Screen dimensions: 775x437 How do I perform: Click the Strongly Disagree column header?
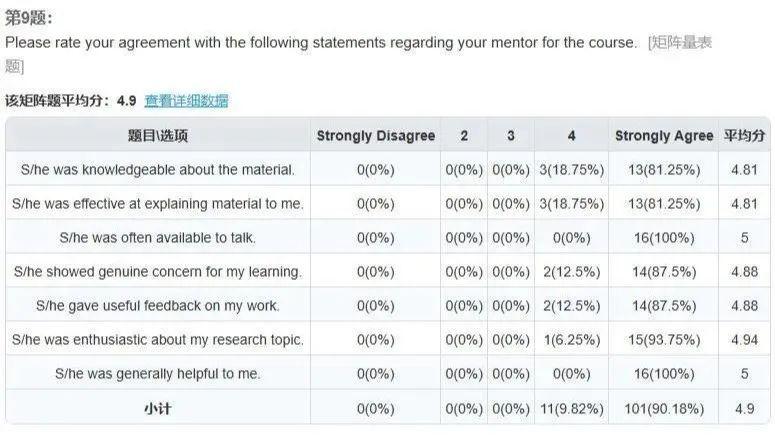point(376,135)
